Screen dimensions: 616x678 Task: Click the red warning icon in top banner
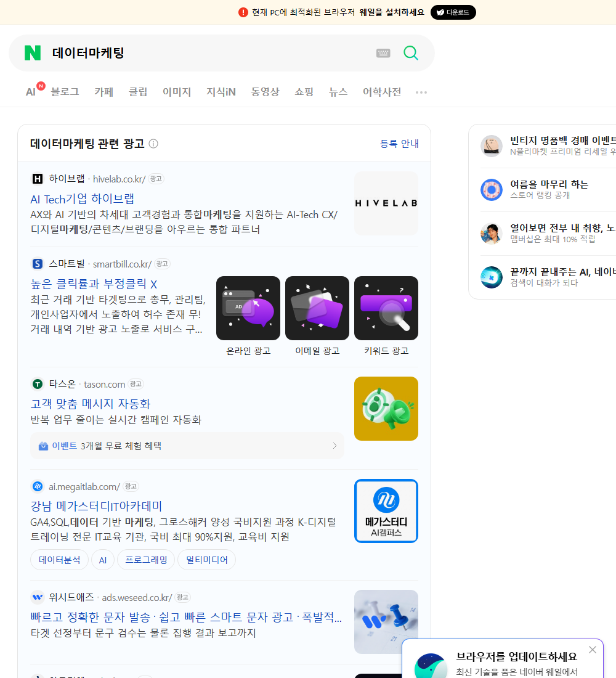click(243, 12)
